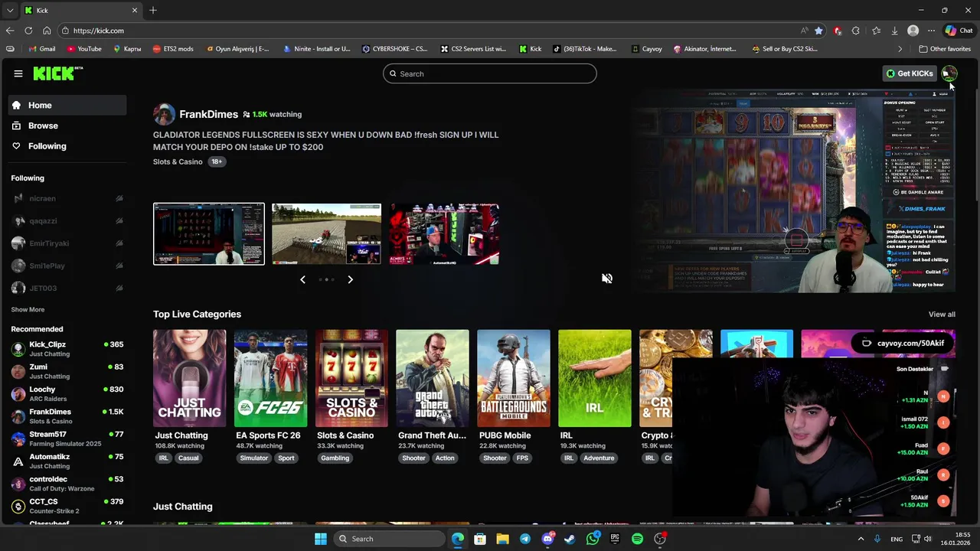This screenshot has height=551, width=980.
Task: Open the ETS2 mods bookmark
Action: (x=173, y=49)
